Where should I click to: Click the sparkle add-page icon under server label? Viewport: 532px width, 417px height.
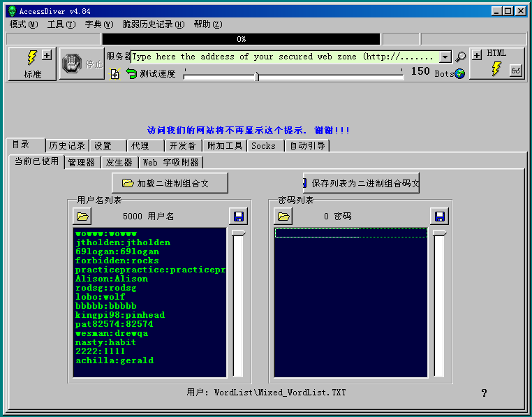click(114, 73)
